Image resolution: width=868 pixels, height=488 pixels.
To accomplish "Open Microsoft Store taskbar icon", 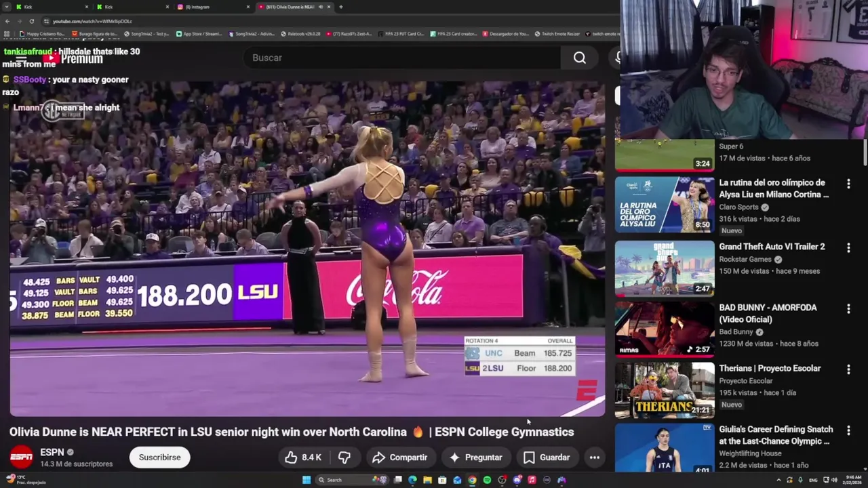I will tap(442, 480).
